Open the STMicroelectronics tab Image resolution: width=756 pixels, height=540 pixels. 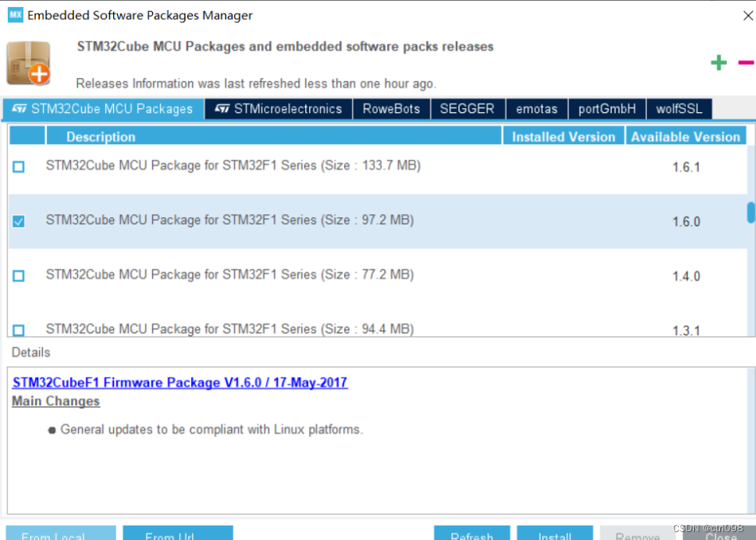(x=279, y=109)
